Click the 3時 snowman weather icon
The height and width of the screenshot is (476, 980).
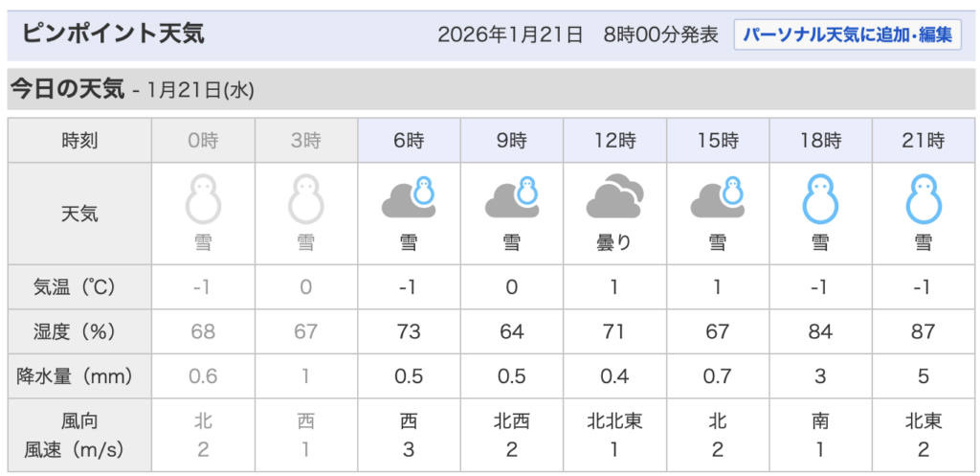[x=305, y=198]
